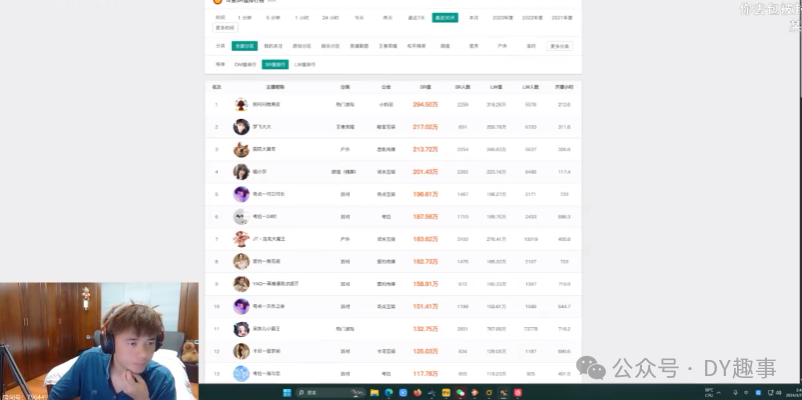Open avatar in the 132.75万 row
Viewport: 802px width, 400px height.
point(241,329)
